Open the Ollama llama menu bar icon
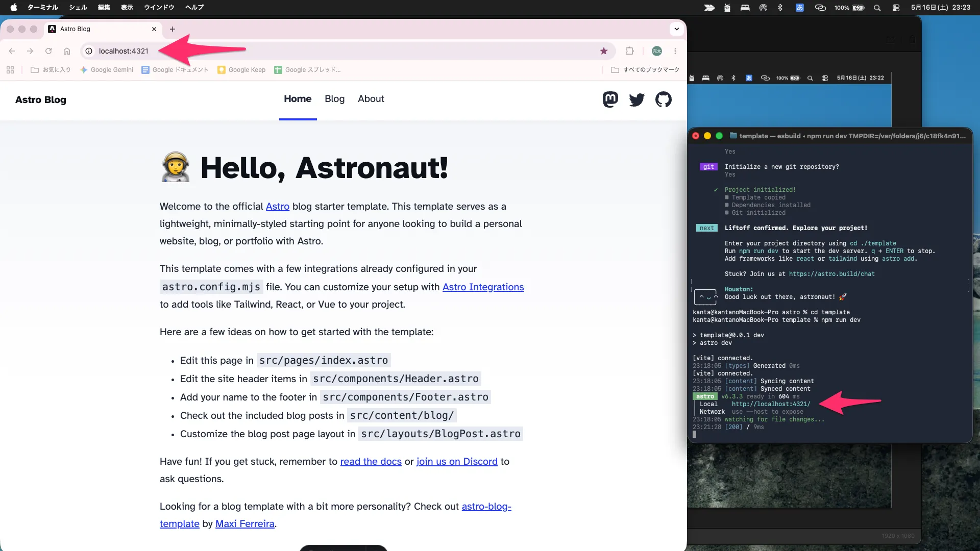 tap(727, 8)
